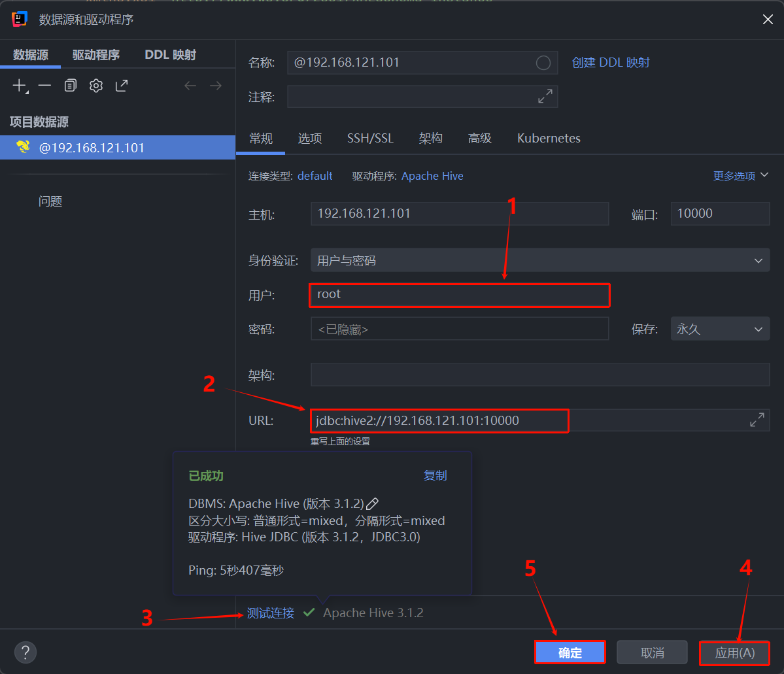The height and width of the screenshot is (674, 784).
Task: Open the 架构 tab
Action: click(430, 139)
